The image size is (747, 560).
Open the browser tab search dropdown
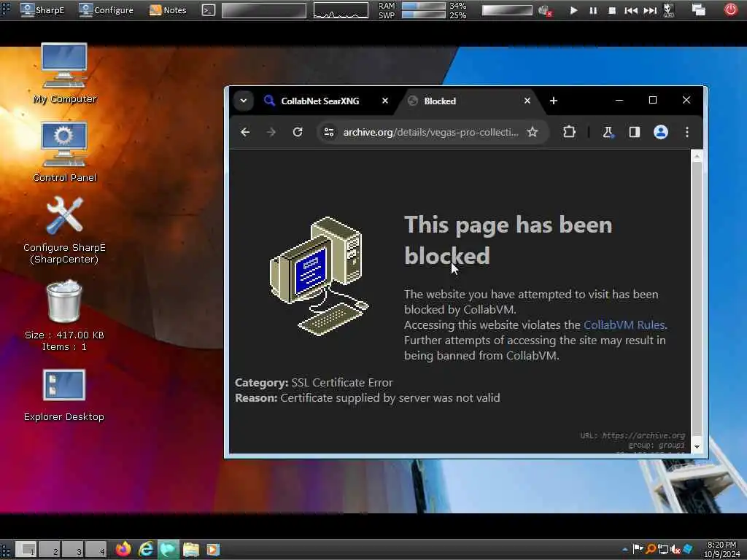click(x=244, y=101)
